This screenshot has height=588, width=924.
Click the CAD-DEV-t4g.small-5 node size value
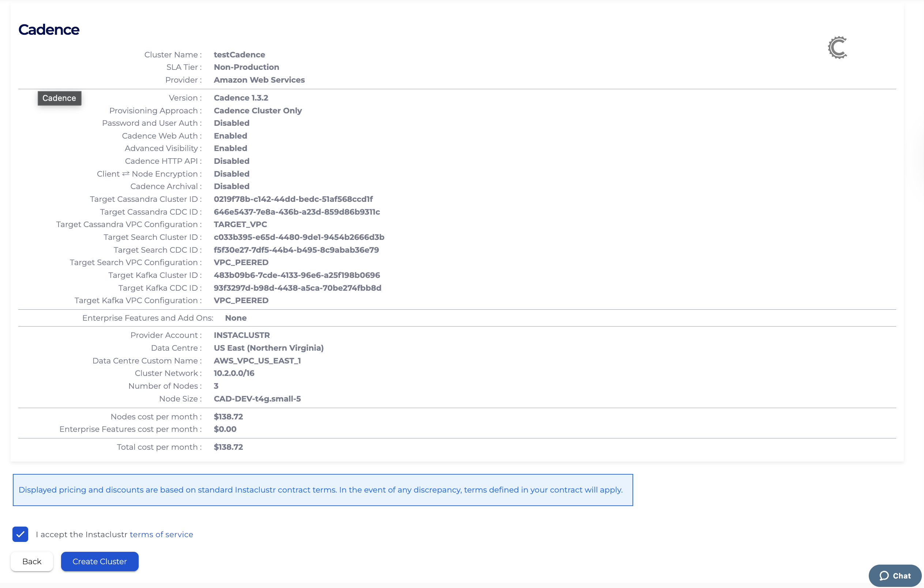click(257, 399)
